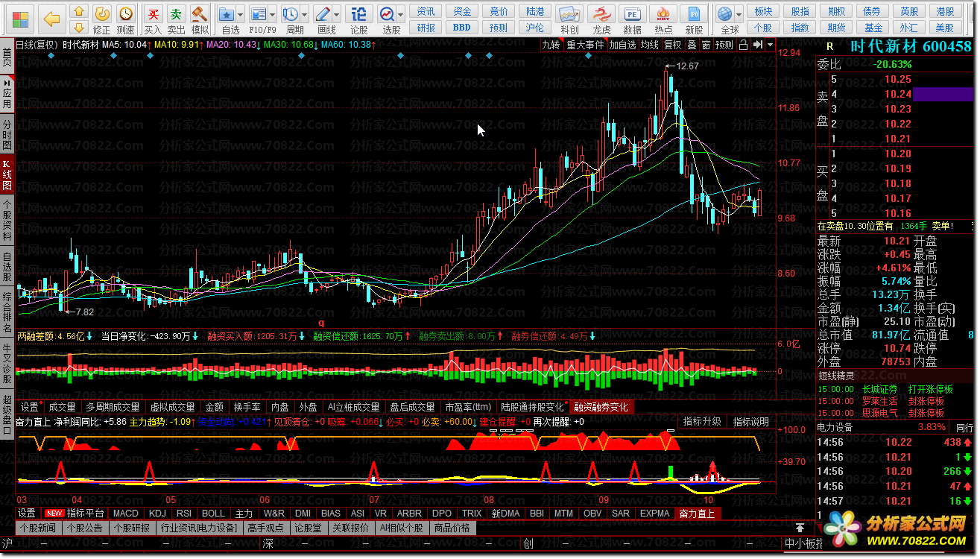Click the 思源电气 short-term news entry

pos(879,413)
